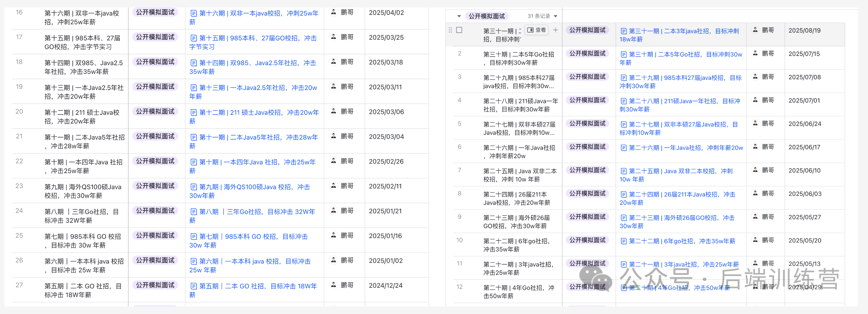This screenshot has height=314, width=868.
Task: Click the document icon for 第二十六期 link
Action: pos(623,148)
